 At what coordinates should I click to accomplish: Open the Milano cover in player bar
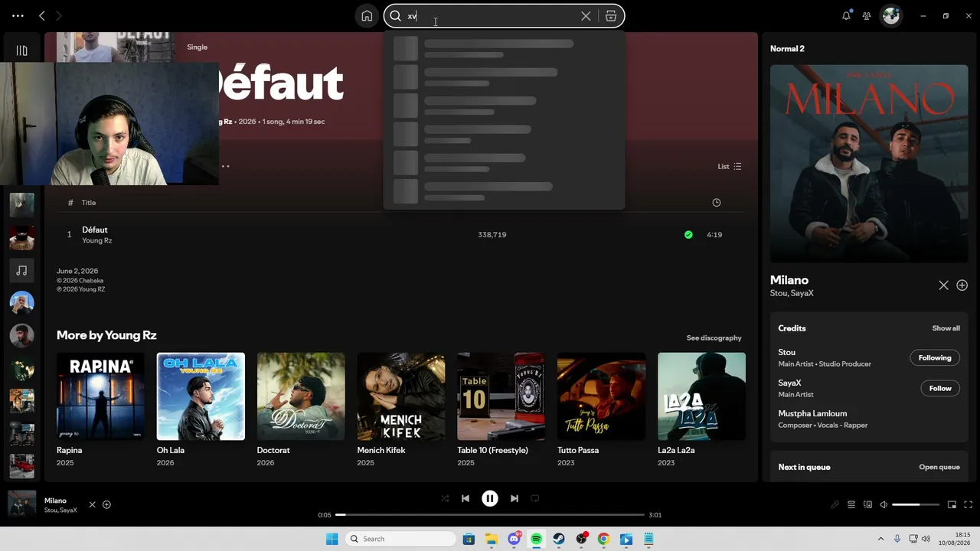(21, 505)
